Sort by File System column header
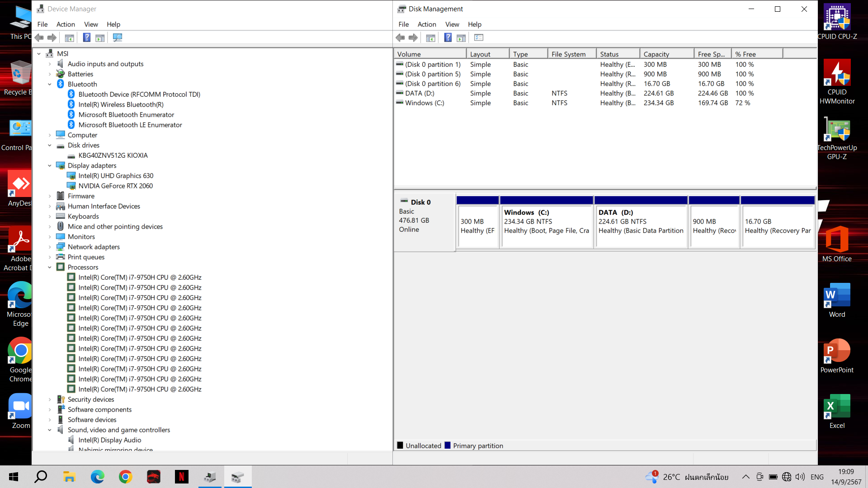Screen dimensions: 868x488 pyautogui.click(x=572, y=54)
